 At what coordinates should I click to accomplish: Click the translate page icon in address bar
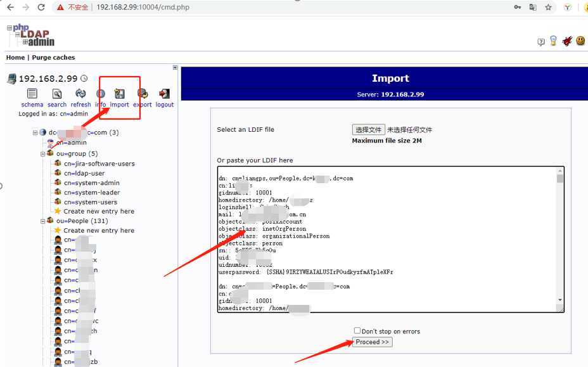[532, 7]
